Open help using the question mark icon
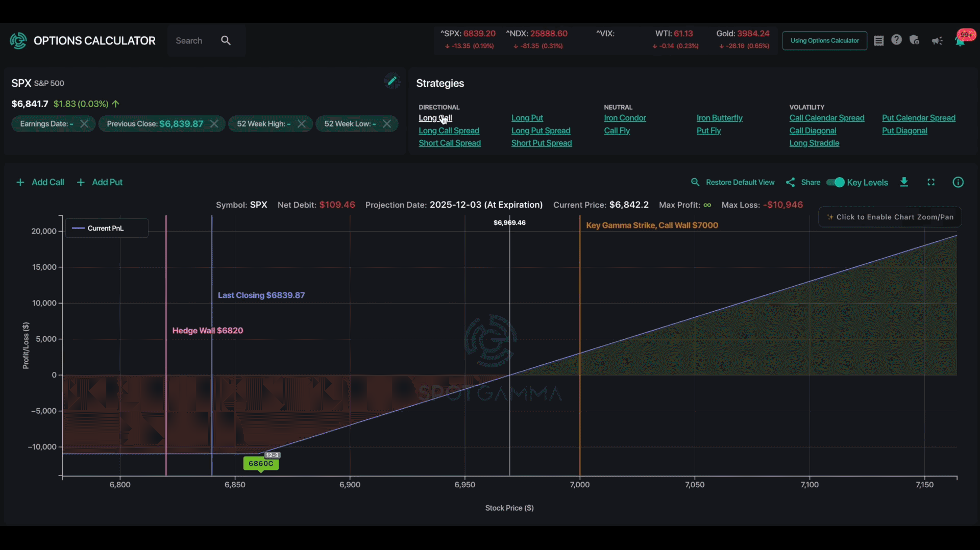This screenshot has width=980, height=550. coord(897,40)
